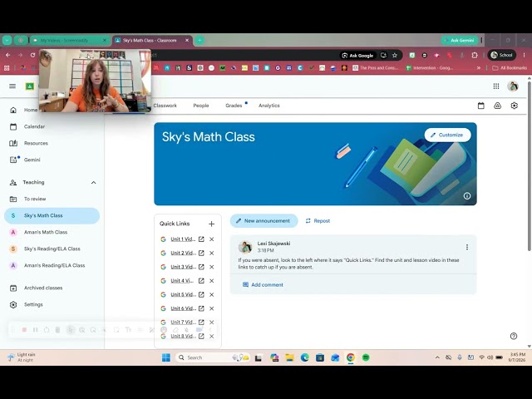Click Ask Google in address bar
The image size is (532, 399).
(x=357, y=56)
